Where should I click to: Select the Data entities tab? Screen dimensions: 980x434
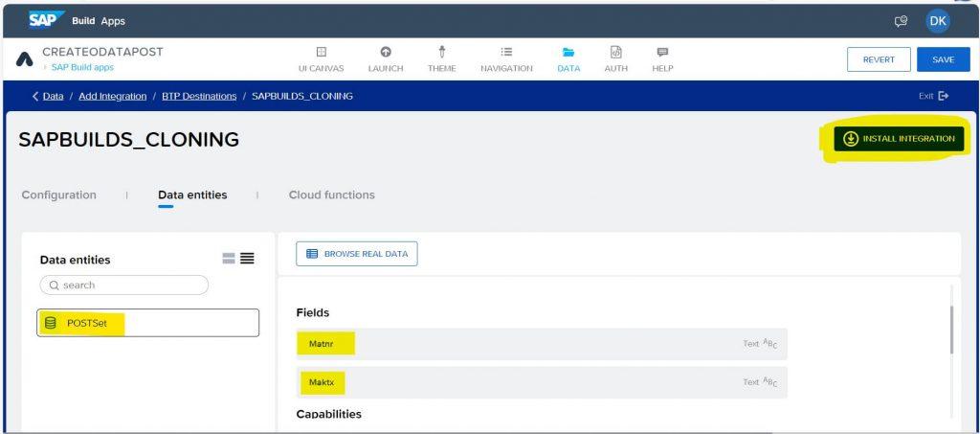[x=192, y=194]
